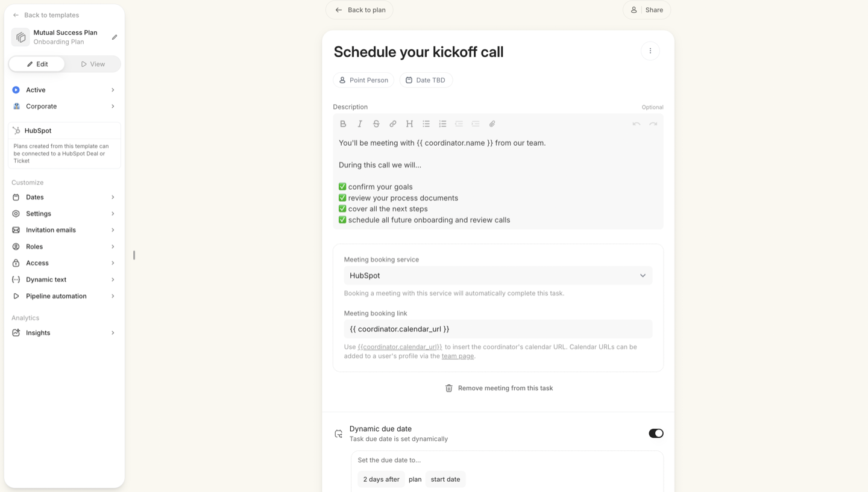Insert a numbered list

[x=442, y=124]
